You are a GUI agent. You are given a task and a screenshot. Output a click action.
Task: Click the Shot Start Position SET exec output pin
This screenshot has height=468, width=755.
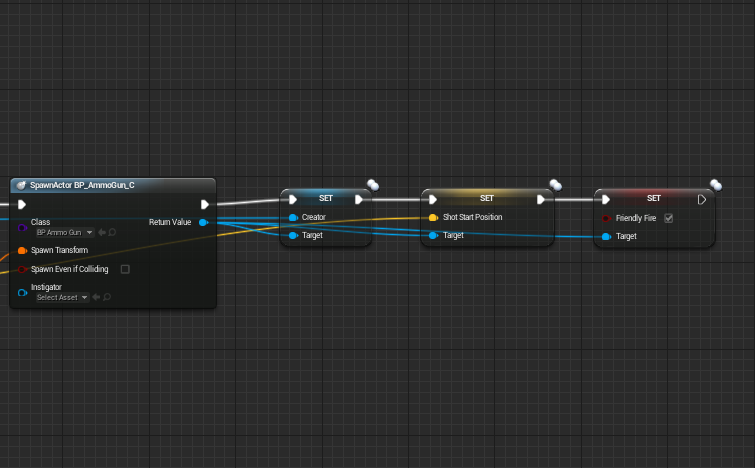click(x=541, y=199)
